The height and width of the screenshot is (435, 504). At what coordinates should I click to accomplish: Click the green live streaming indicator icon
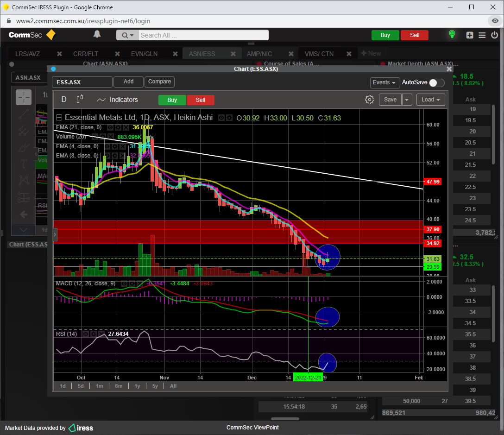[452, 35]
